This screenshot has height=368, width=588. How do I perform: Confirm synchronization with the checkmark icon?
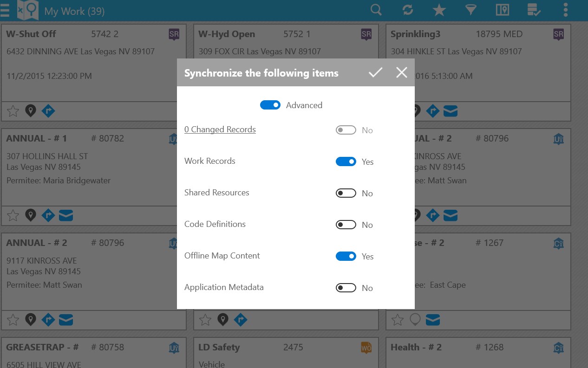(375, 72)
